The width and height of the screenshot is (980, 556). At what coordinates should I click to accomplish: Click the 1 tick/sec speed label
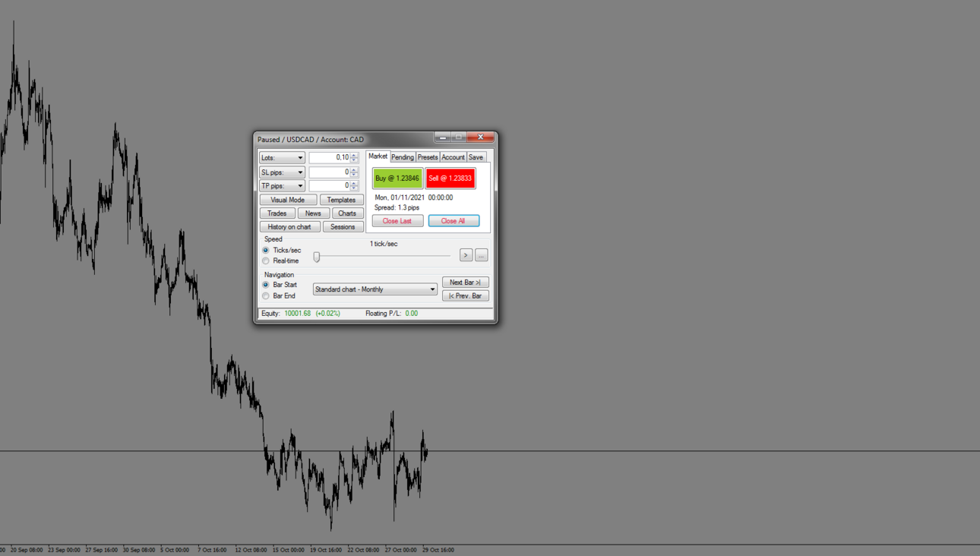point(384,244)
